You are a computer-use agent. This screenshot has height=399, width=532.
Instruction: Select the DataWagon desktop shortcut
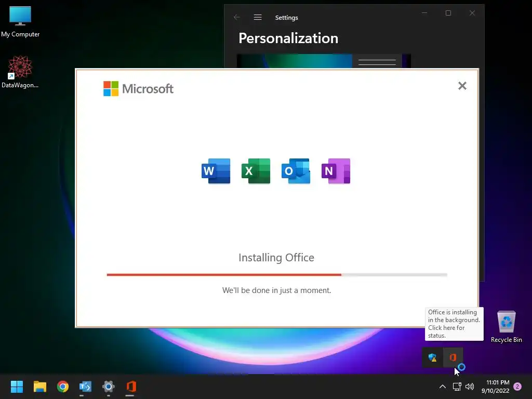(20, 72)
